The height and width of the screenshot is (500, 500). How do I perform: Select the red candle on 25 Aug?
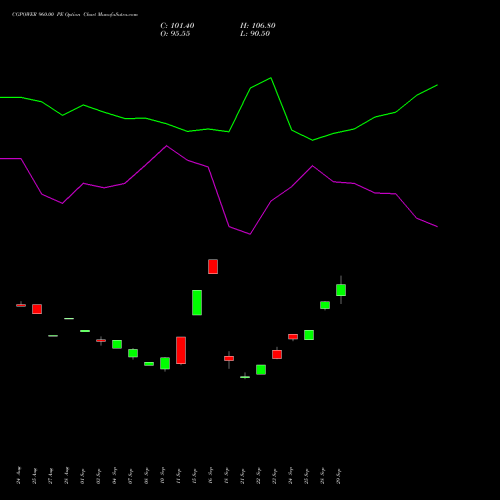[37, 309]
